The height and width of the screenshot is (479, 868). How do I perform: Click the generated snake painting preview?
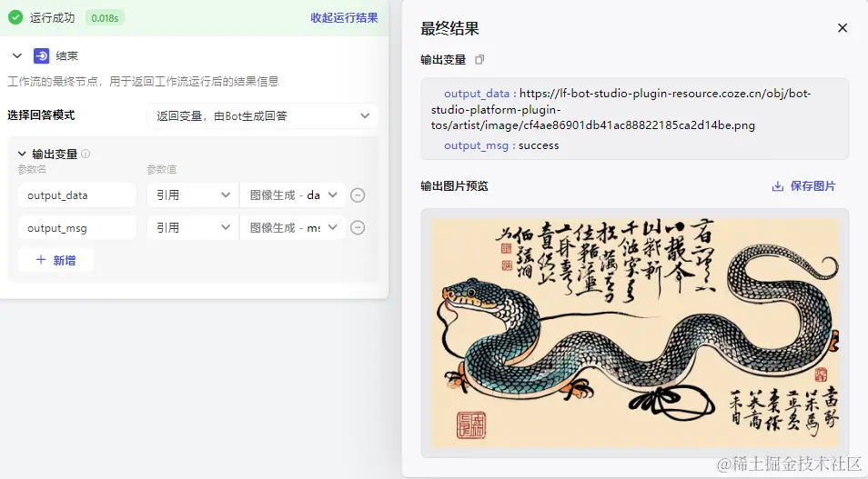[x=635, y=333]
